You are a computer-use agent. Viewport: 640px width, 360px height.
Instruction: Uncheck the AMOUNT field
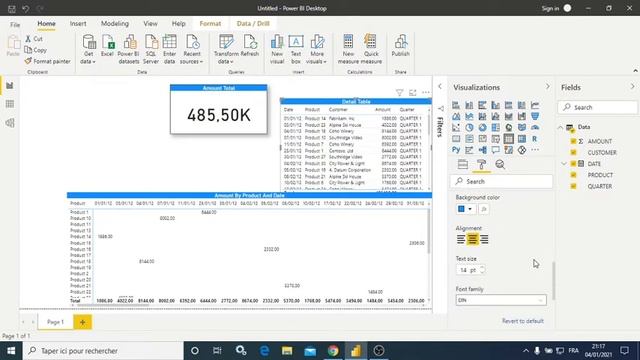click(573, 141)
